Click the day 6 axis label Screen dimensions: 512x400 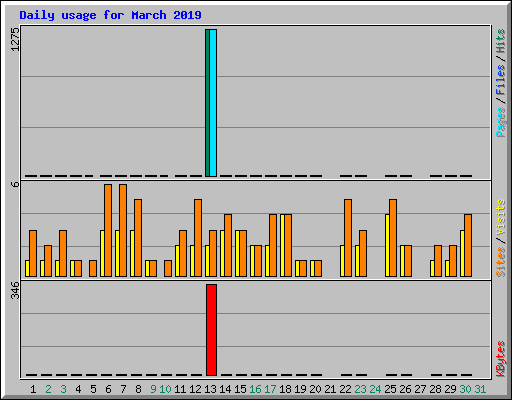[108, 389]
